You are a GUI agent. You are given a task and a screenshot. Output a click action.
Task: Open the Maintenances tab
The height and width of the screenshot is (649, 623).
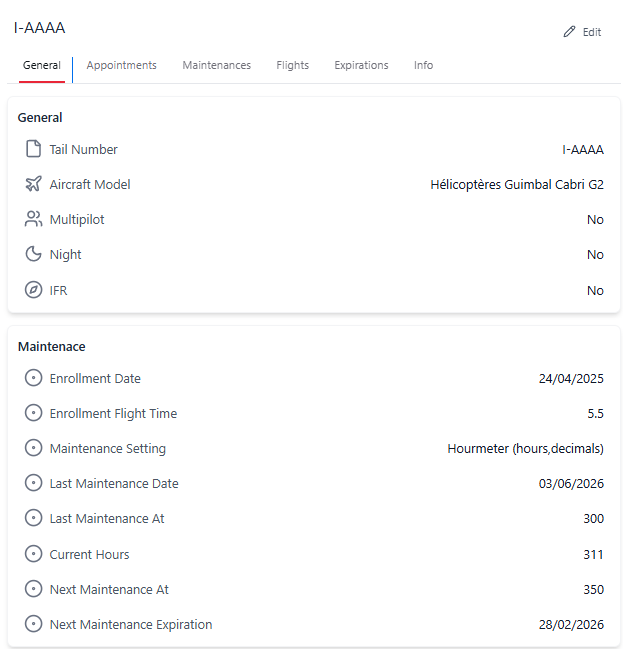[x=216, y=65]
